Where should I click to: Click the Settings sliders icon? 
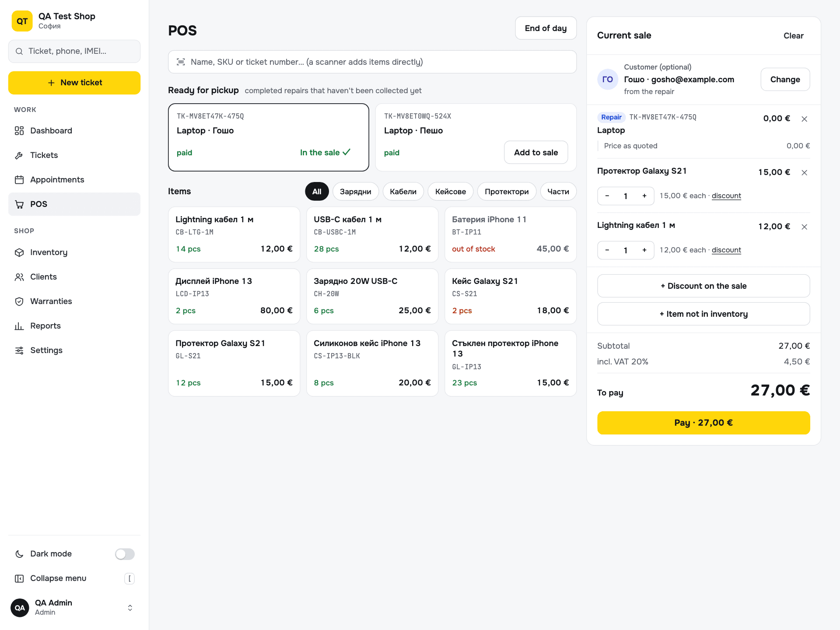[19, 350]
